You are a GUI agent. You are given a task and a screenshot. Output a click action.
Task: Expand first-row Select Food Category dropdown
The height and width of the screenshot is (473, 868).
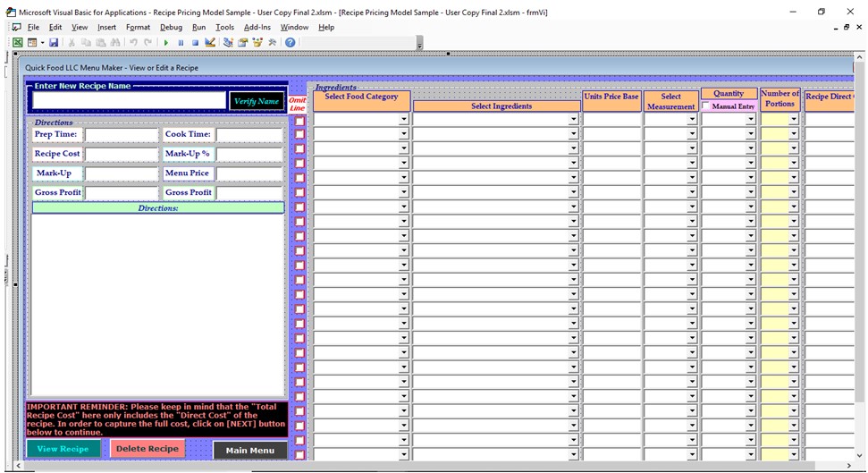tap(403, 119)
